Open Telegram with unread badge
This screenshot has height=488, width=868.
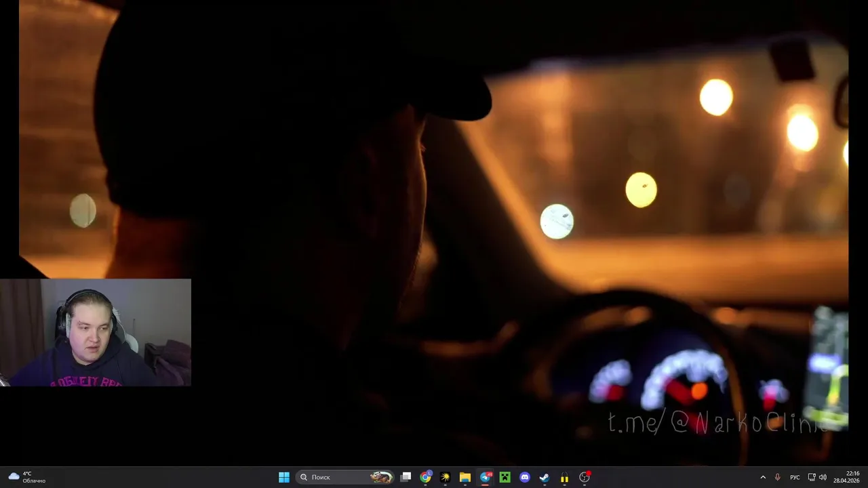tap(486, 477)
